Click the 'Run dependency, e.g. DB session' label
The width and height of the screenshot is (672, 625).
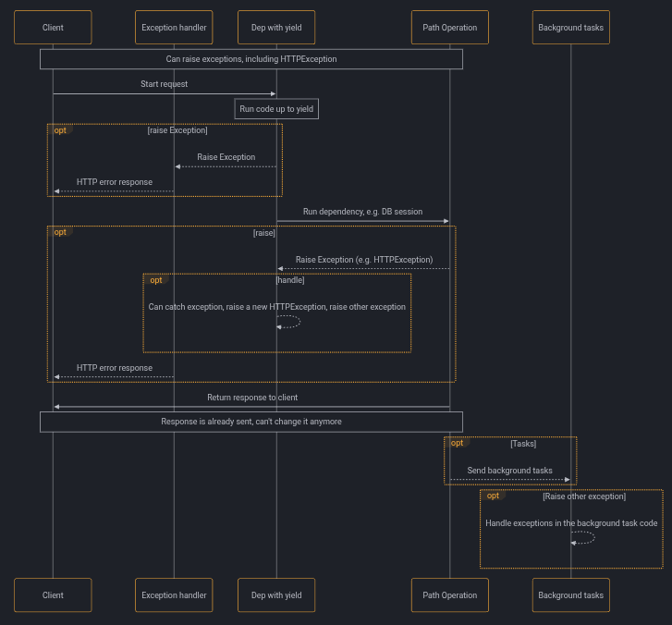362,212
